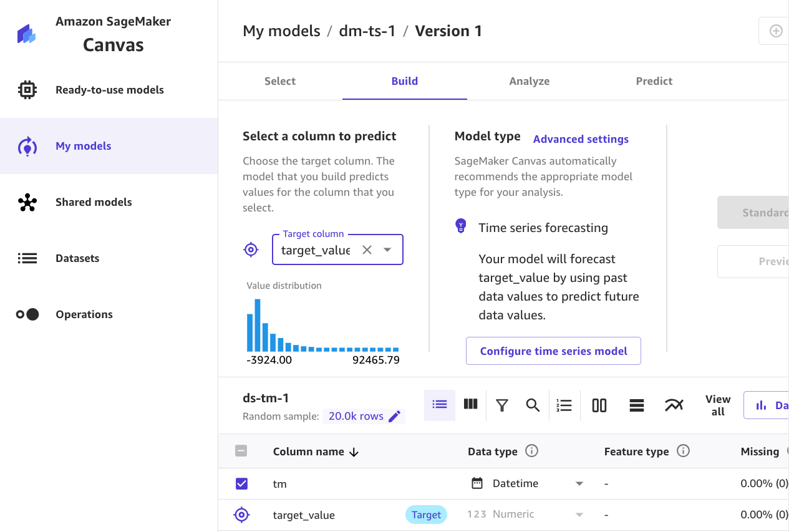Viewport: 789px width, 532px height.
Task: Click the Value distribution histogram
Action: point(322,325)
